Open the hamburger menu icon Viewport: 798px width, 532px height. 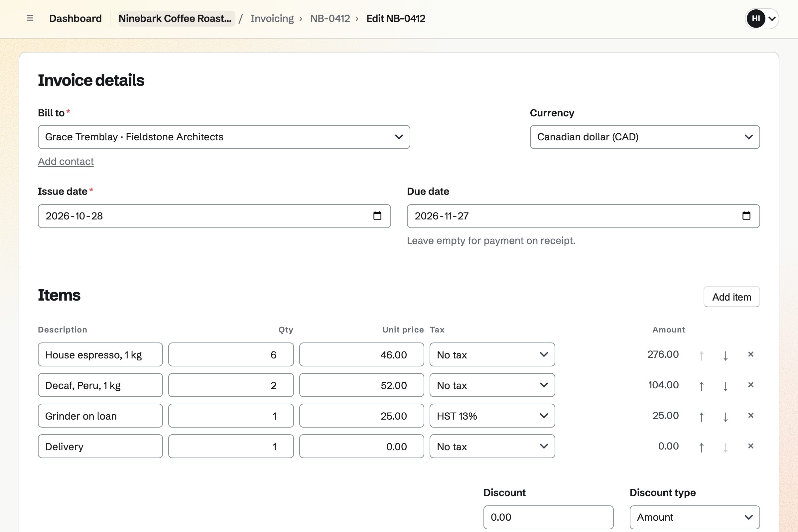[x=30, y=18]
